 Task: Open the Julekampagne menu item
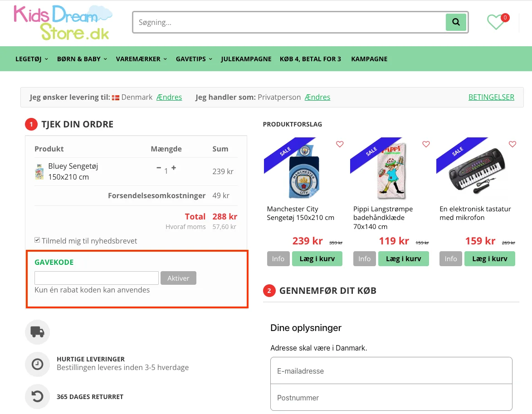point(246,59)
